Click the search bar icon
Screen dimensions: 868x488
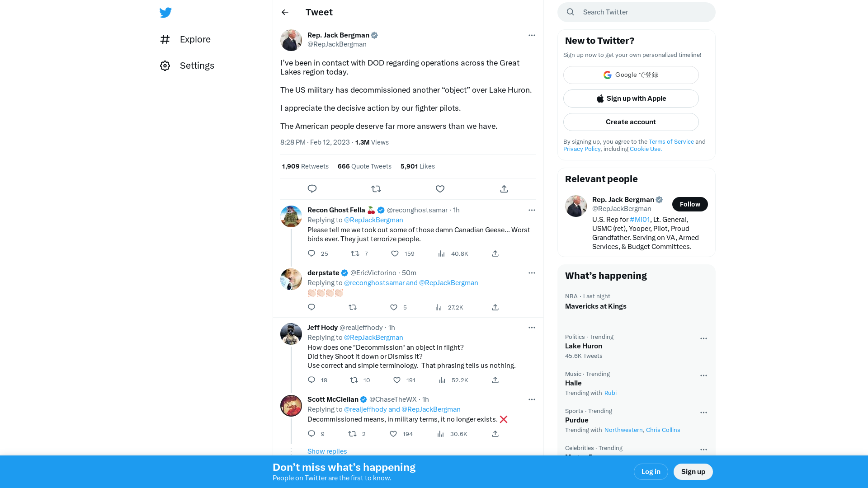click(x=570, y=12)
